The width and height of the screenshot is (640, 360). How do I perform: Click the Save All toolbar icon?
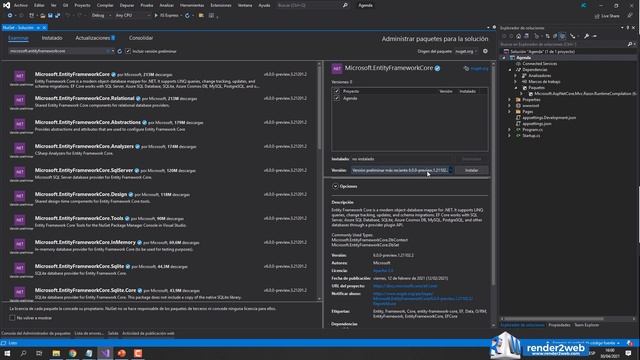tap(58, 16)
